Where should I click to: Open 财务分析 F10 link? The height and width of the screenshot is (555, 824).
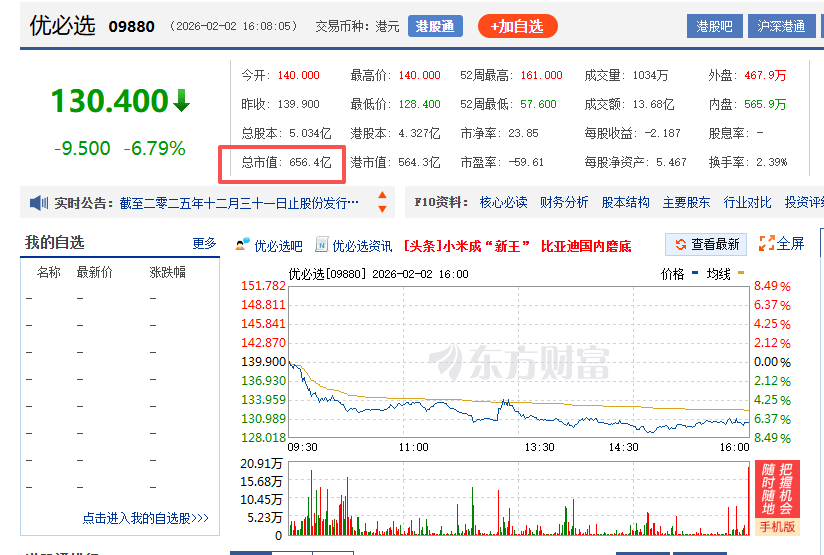click(x=564, y=202)
